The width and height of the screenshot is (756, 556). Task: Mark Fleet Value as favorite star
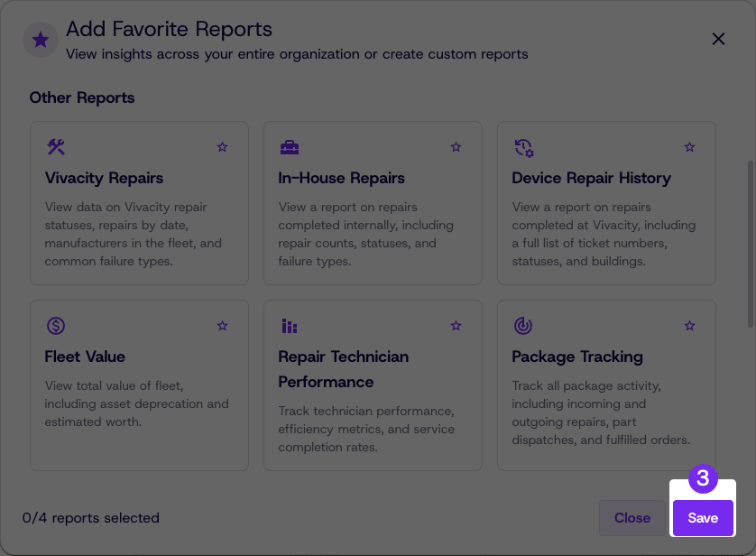click(x=222, y=326)
